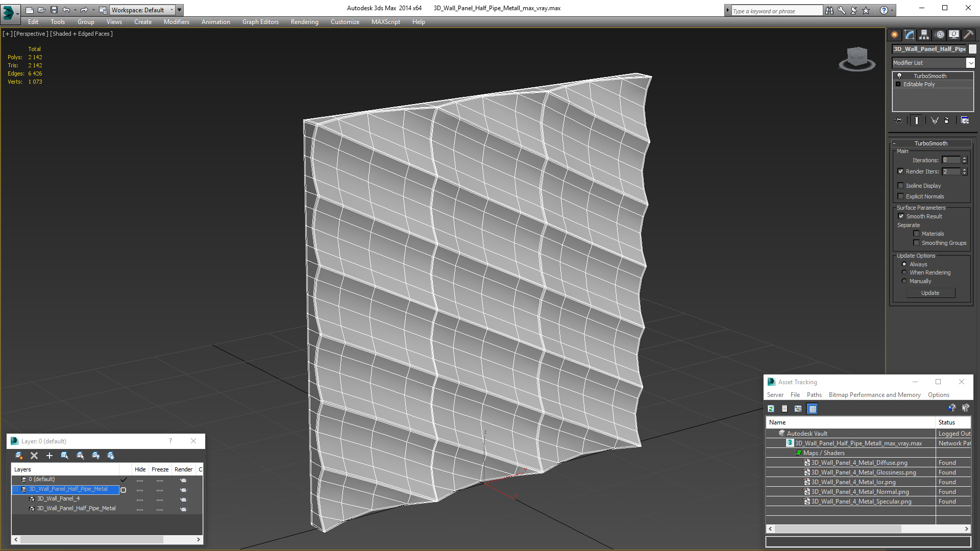Click the TurboSmooth modifier icon in stack
This screenshot has width=980, height=551.
click(x=900, y=76)
